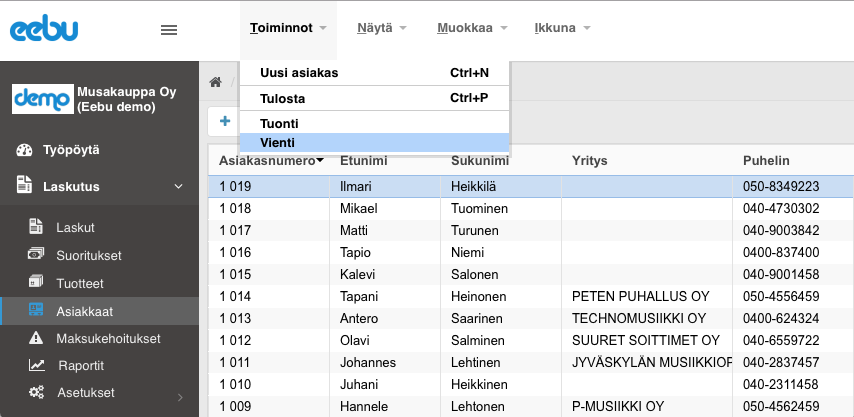Select the Antero first name cell
This screenshot has height=417, width=854.
[x=385, y=318]
